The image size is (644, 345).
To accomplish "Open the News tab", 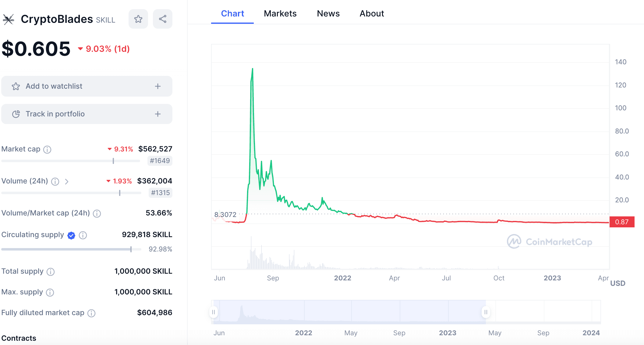I will tap(328, 13).
